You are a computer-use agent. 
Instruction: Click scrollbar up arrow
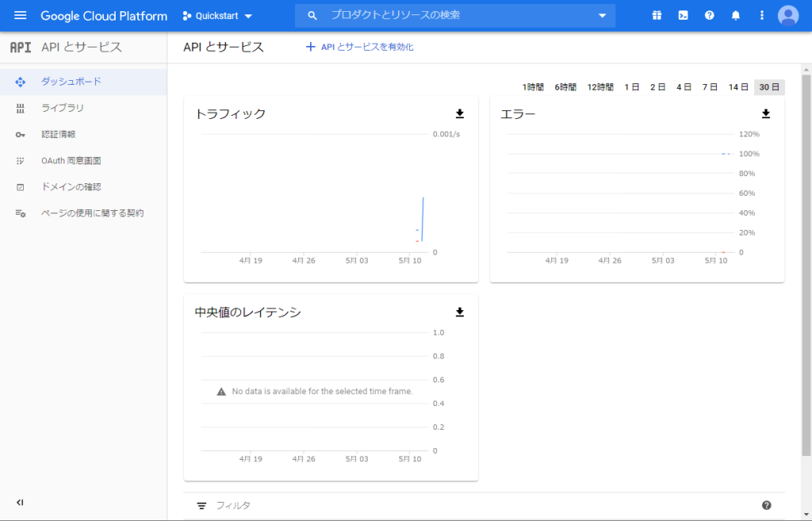point(806,70)
